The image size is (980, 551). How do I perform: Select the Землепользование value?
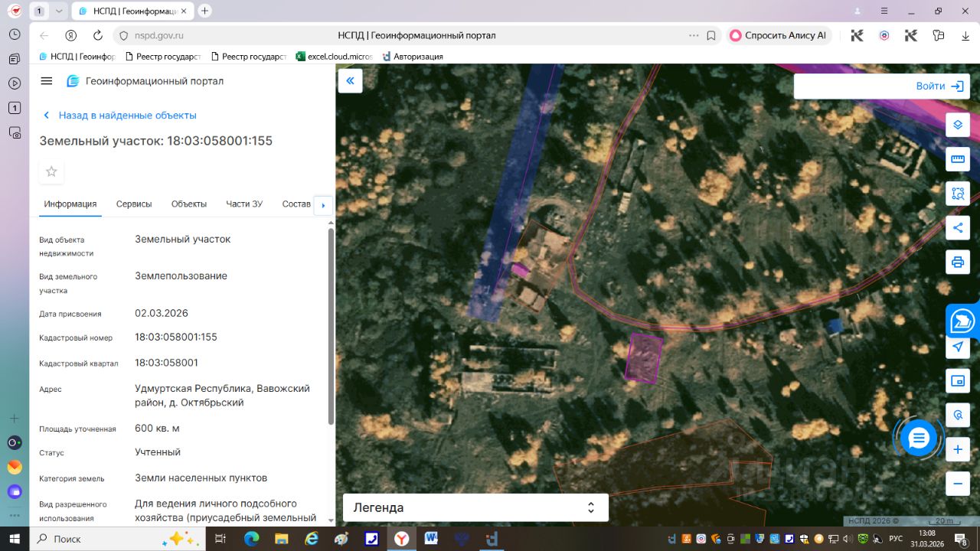click(181, 275)
